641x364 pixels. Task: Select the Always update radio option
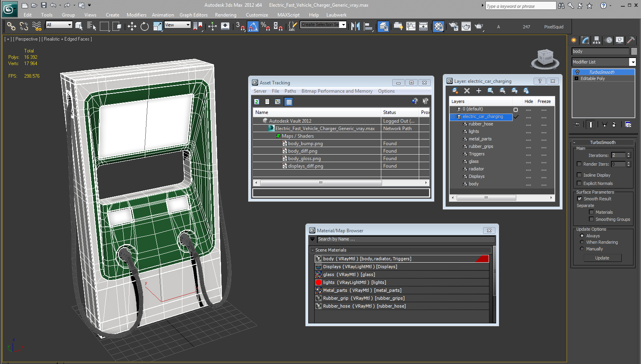[582, 236]
